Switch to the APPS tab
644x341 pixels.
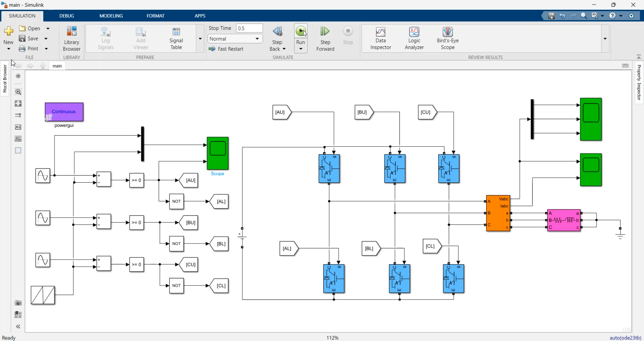coord(200,16)
